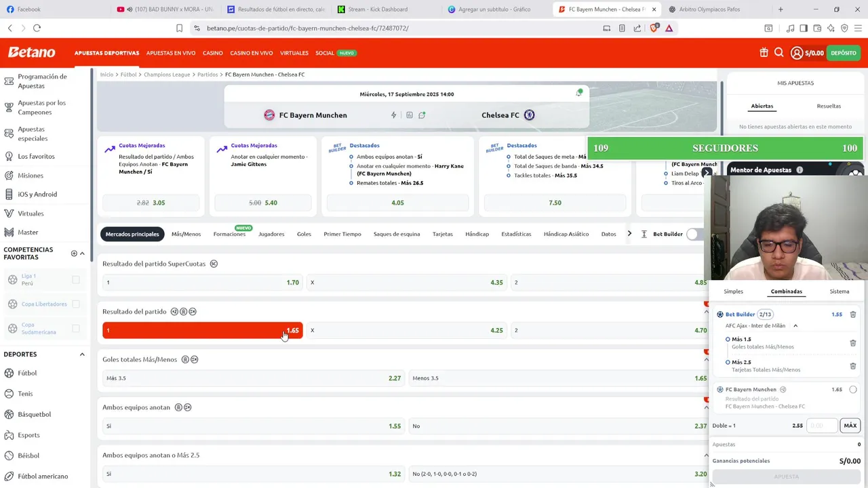The height and width of the screenshot is (488, 868).
Task: Collapse AFC Ajax - Inter de Milán selections
Action: (795, 326)
